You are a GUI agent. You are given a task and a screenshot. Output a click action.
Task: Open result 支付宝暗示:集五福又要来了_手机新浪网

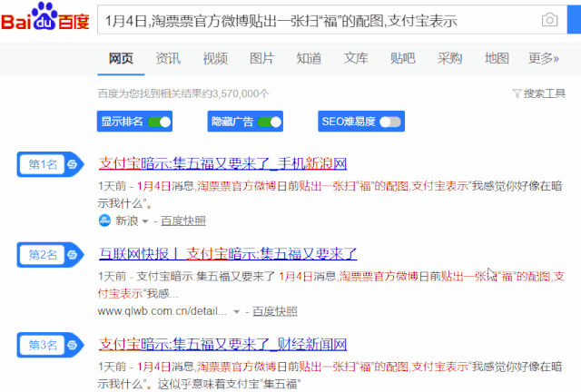tap(222, 163)
